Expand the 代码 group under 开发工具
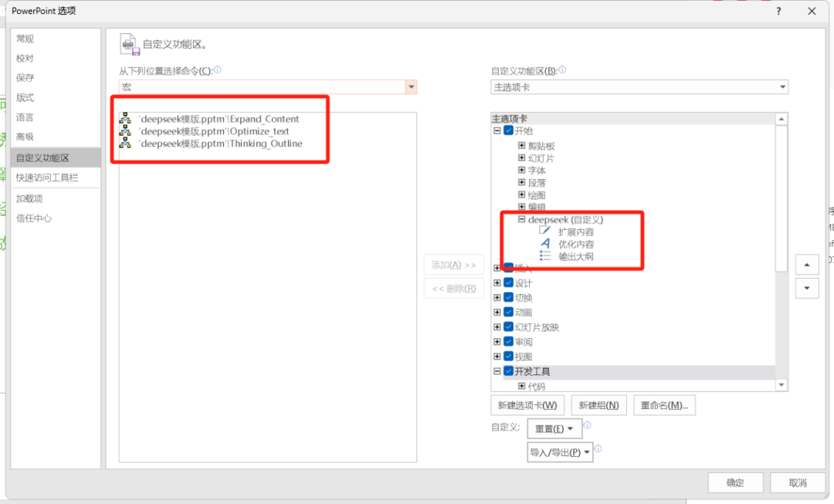The image size is (834, 504). (x=521, y=386)
